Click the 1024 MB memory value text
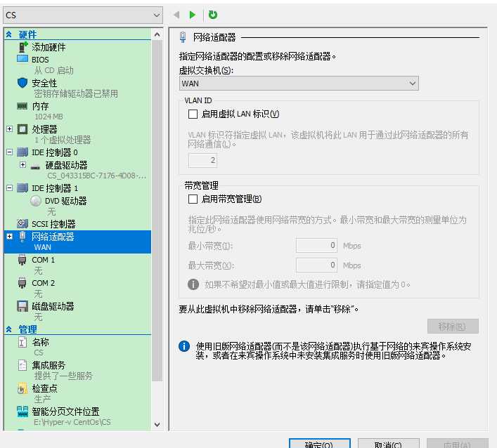This screenshot has height=448, width=497. click(x=49, y=117)
